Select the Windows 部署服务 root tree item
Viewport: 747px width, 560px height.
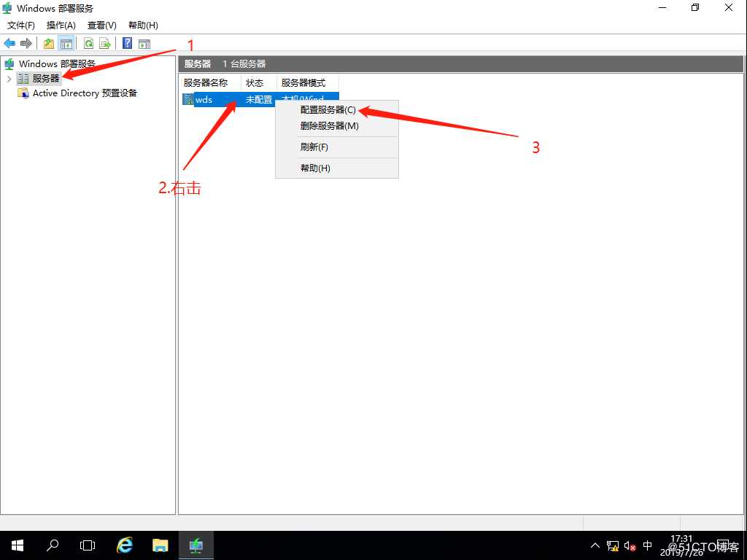(x=57, y=64)
